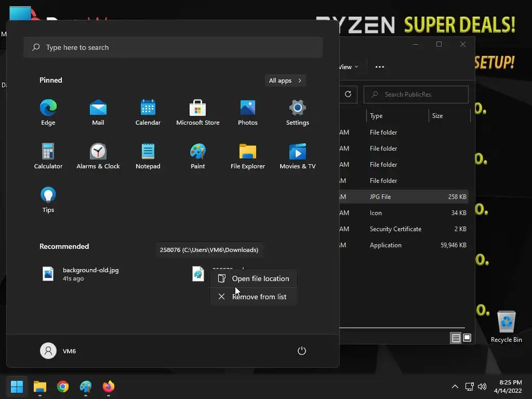Image resolution: width=532 pixels, height=399 pixels.
Task: Show All apps list
Action: 285,81
